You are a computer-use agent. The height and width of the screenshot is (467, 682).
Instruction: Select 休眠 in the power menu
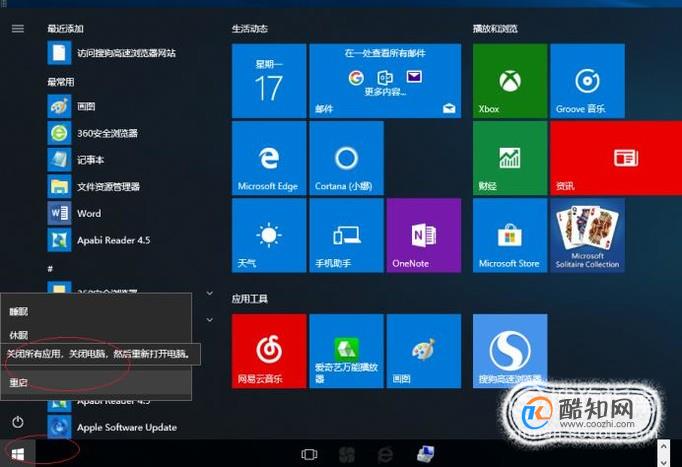click(96, 334)
